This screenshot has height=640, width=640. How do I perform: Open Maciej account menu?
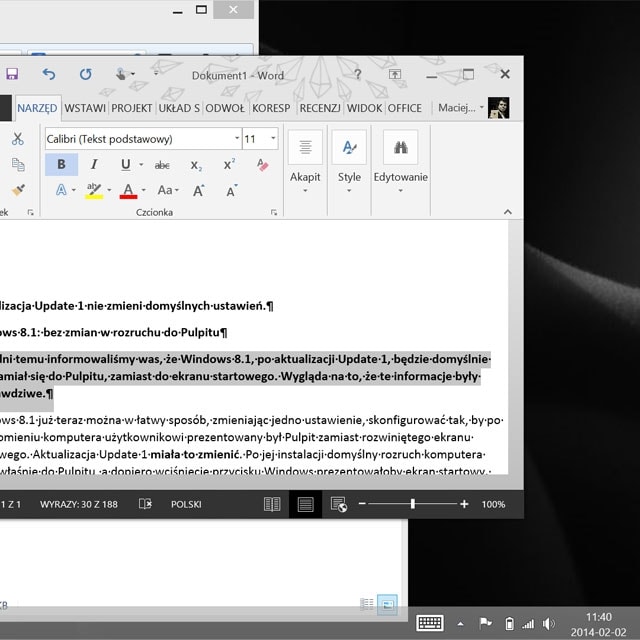coord(460,108)
